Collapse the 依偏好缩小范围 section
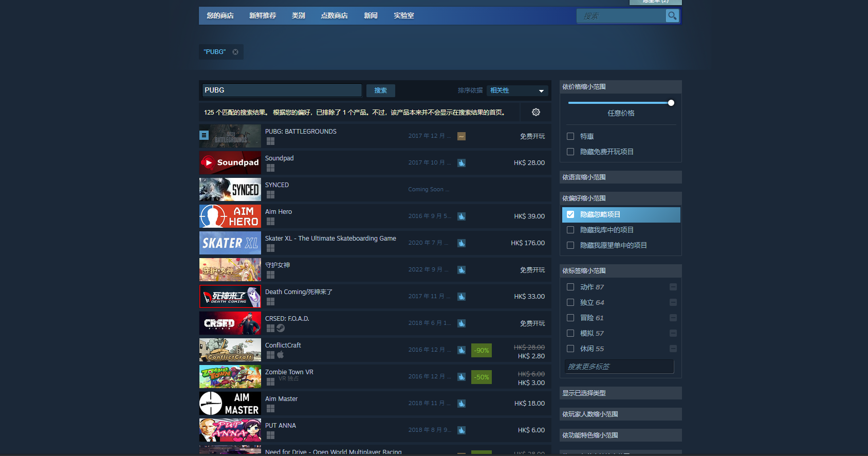This screenshot has height=456, width=868. click(621, 198)
